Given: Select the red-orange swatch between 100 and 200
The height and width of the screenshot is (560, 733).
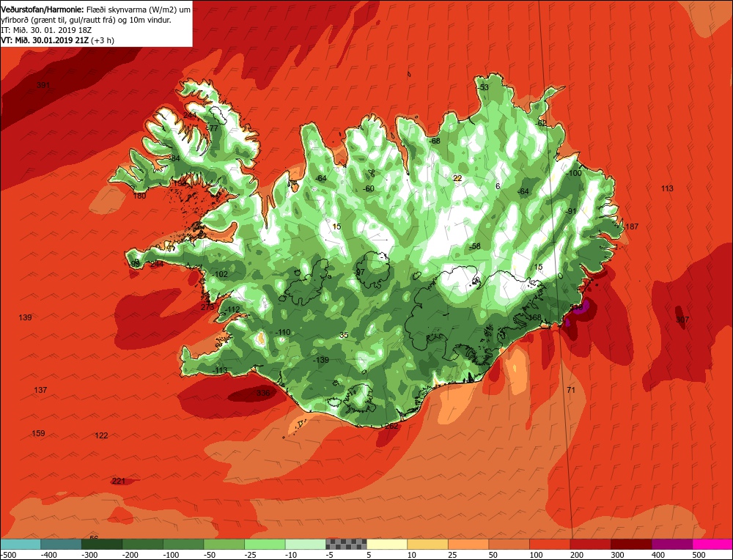Looking at the screenshot, I should (550, 544).
